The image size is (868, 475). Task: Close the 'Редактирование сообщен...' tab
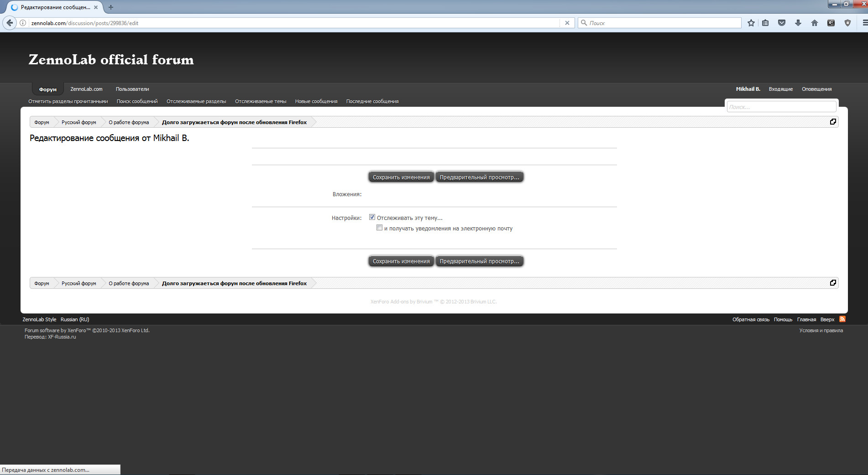tap(96, 7)
